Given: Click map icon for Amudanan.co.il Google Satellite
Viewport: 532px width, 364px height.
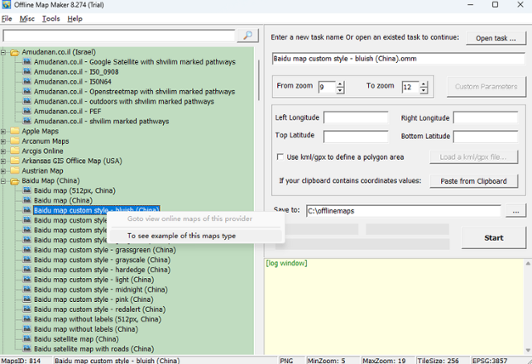Looking at the screenshot, I should coord(27,62).
